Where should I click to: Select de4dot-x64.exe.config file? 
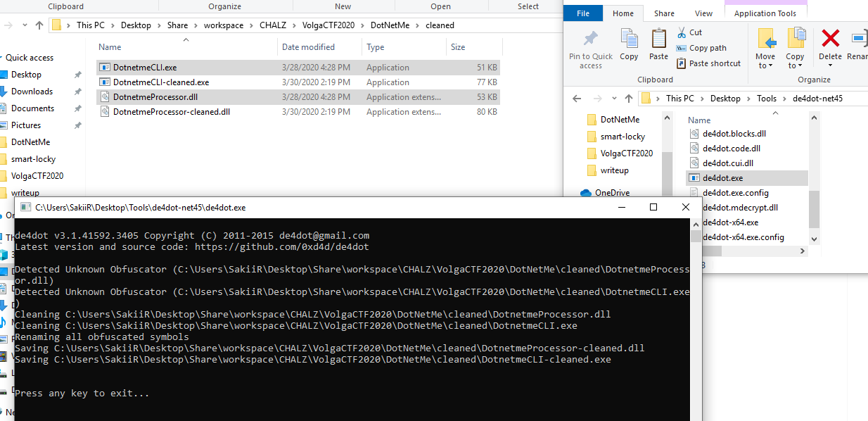click(x=747, y=237)
